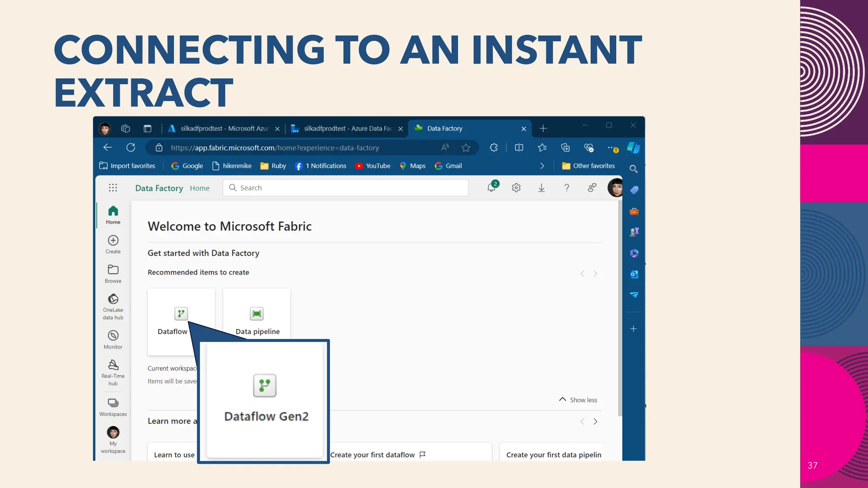This screenshot has height=488, width=868.
Task: Click the Edge sidebar search icon
Action: (634, 169)
